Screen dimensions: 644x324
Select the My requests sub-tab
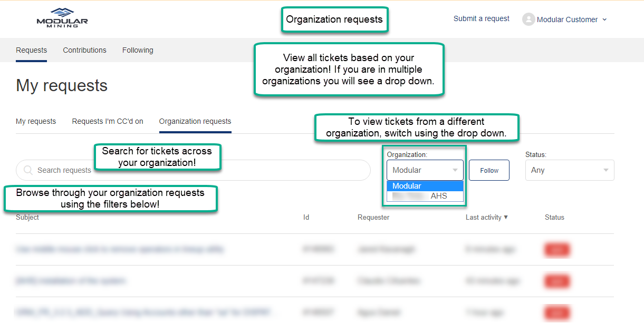pyautogui.click(x=36, y=121)
